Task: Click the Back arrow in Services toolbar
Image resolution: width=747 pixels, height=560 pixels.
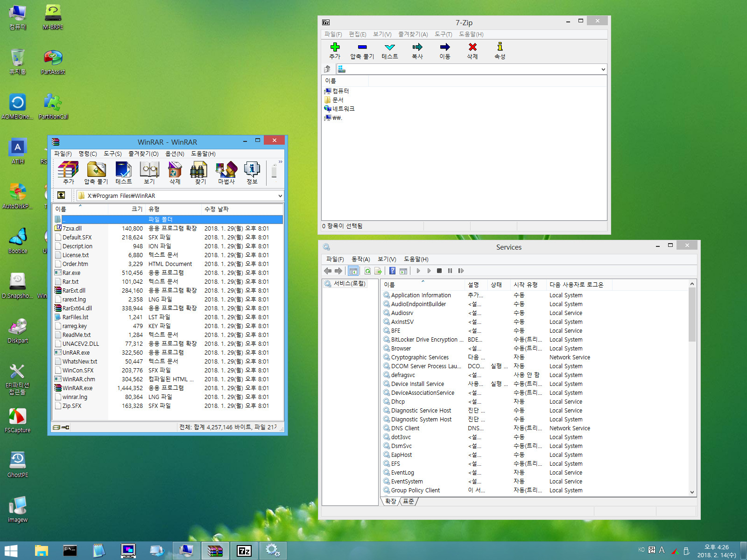Action: pos(328,271)
